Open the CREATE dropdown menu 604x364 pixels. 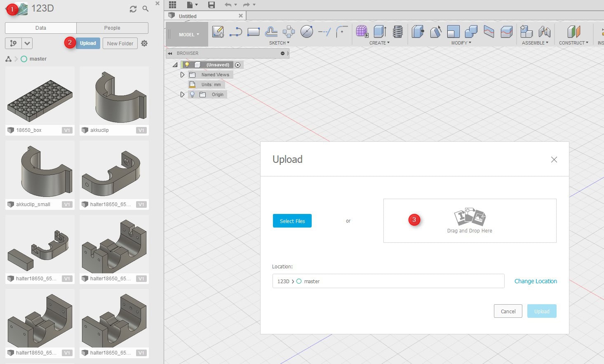[x=379, y=43]
